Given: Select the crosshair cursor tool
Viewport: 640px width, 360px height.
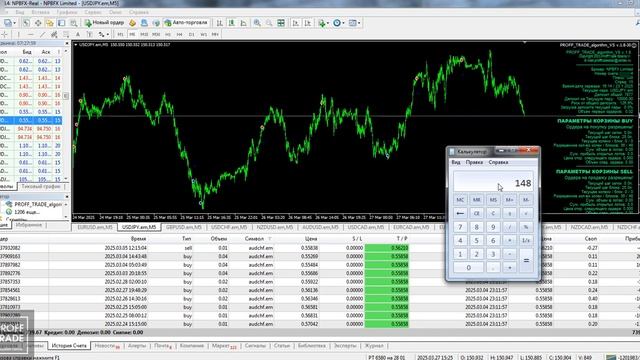Looking at the screenshot, I should pos(5,35).
